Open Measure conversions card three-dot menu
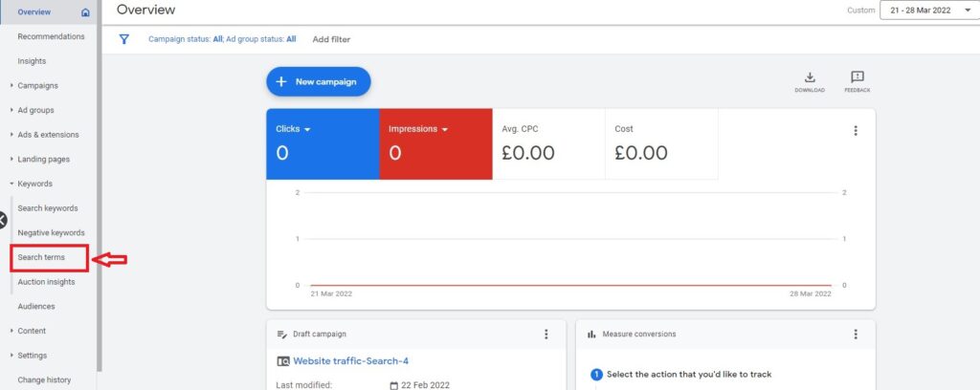Screen dimensions: 980x390 tap(855, 335)
